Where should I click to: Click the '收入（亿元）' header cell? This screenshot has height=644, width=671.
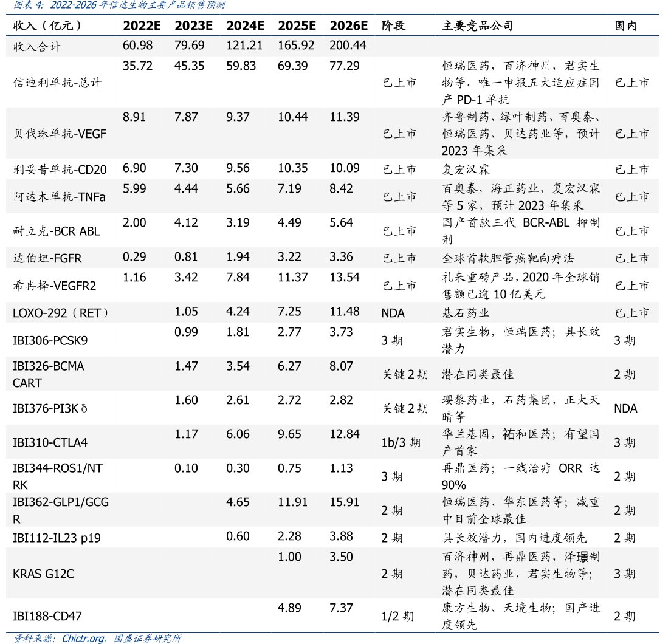click(47, 26)
